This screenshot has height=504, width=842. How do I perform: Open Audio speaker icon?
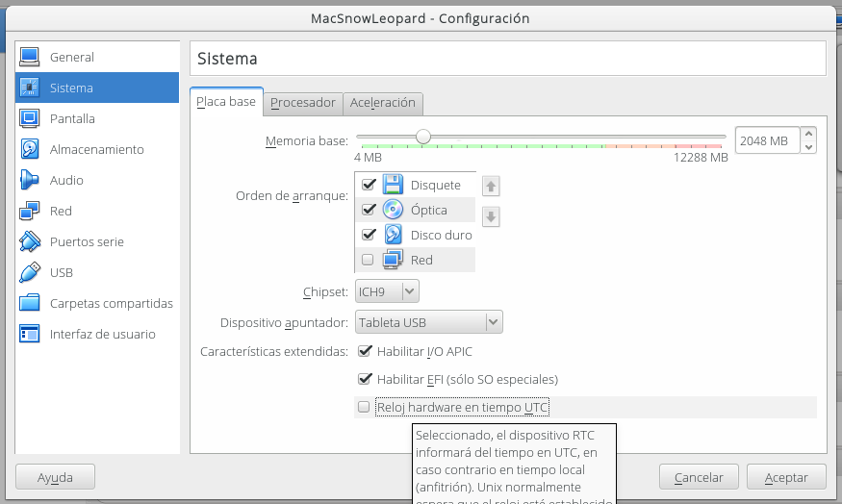[30, 180]
